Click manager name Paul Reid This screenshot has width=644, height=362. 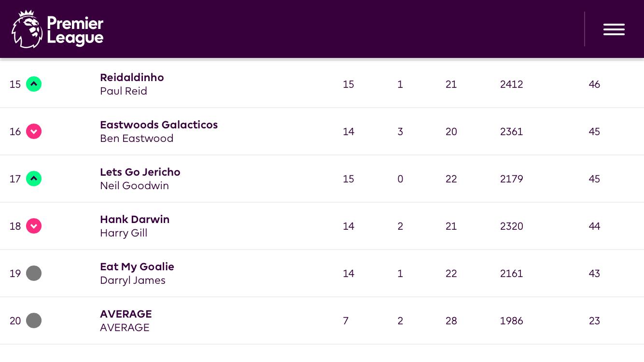[124, 91]
